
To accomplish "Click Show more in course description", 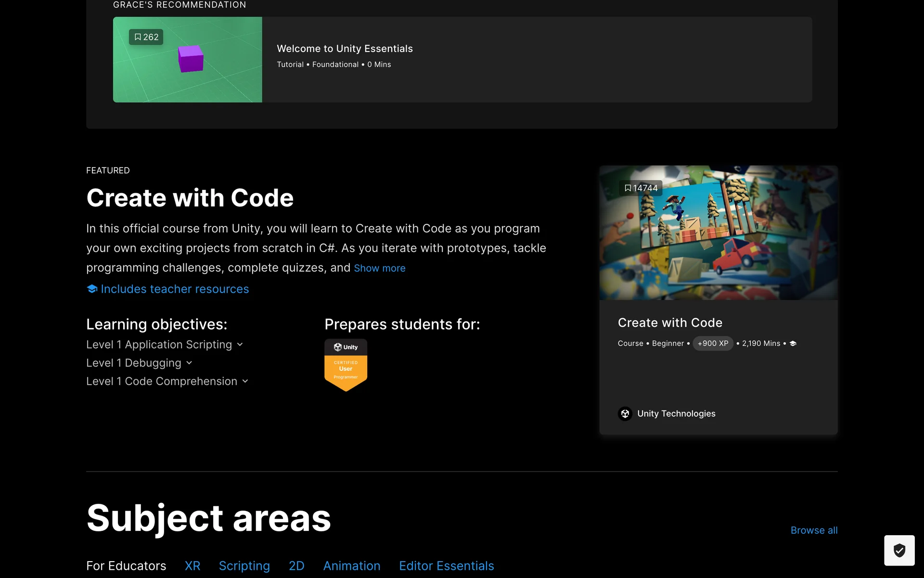I will pyautogui.click(x=379, y=268).
